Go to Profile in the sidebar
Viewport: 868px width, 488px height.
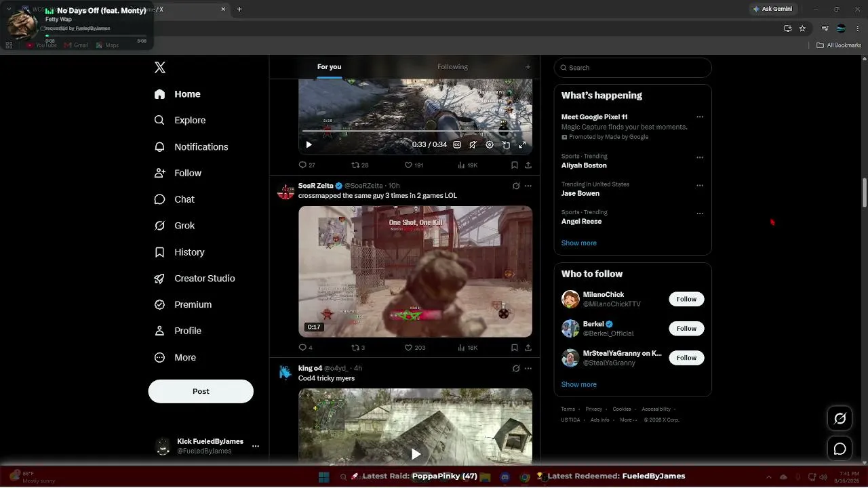(x=178, y=331)
